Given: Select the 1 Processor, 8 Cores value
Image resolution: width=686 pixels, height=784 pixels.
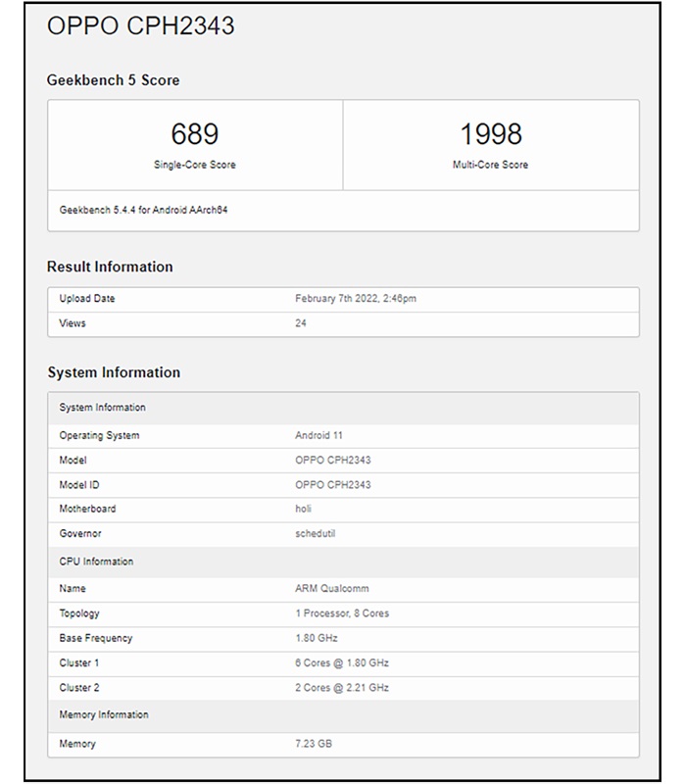Looking at the screenshot, I should (342, 613).
